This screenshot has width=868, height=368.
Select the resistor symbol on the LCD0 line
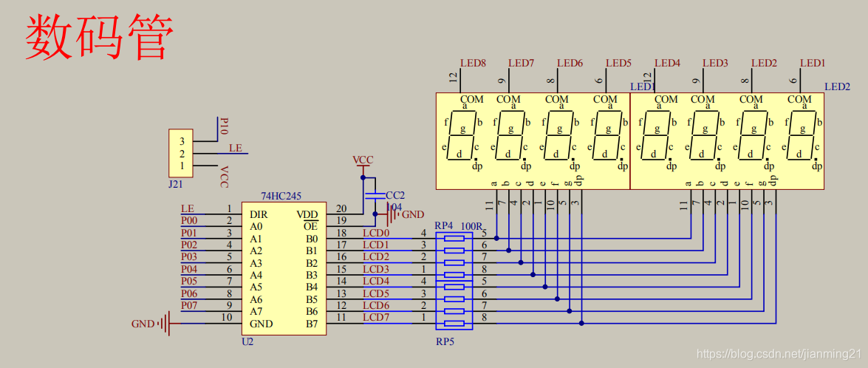pos(454,239)
